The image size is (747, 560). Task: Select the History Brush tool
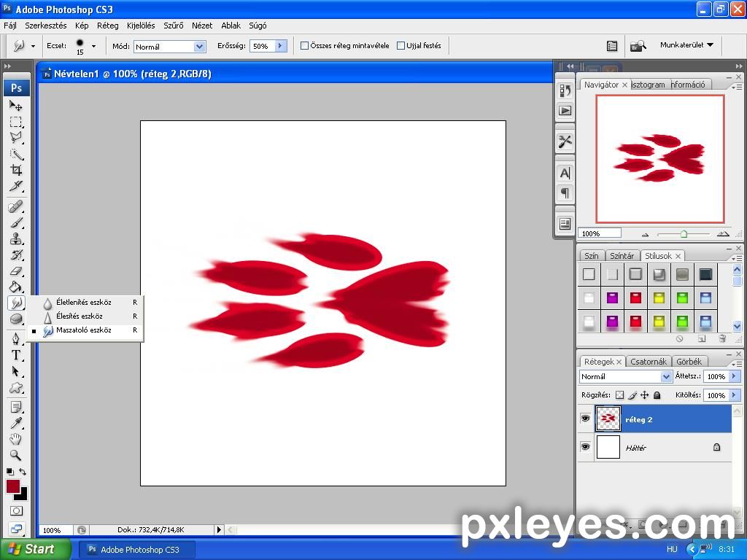16,254
